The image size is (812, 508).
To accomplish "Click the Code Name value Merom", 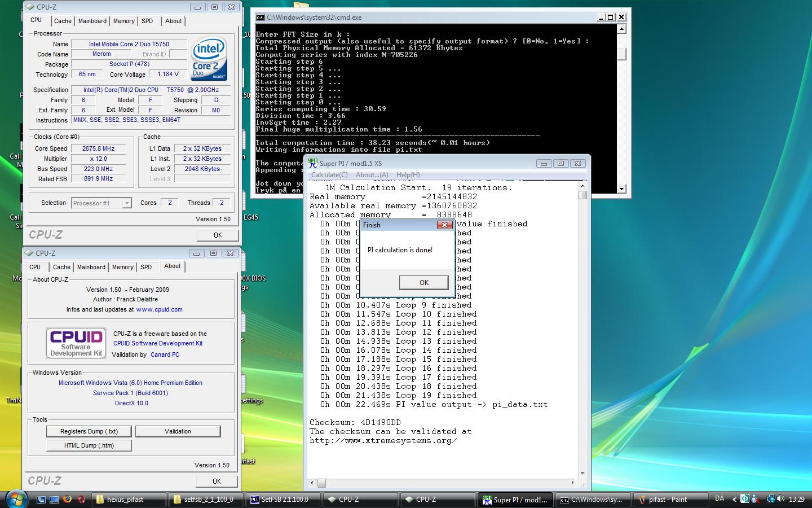I will 101,54.
